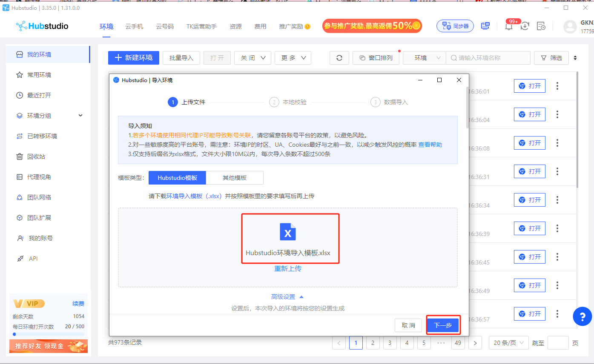The width and height of the screenshot is (594, 364).
Task: Focus the 请输入环境名称 search field
Action: 488,58
